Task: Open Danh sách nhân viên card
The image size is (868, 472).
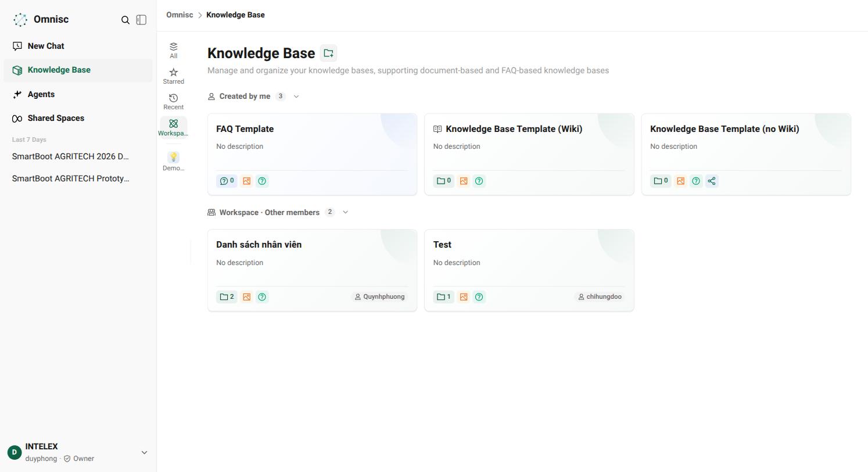Action: coord(312,270)
